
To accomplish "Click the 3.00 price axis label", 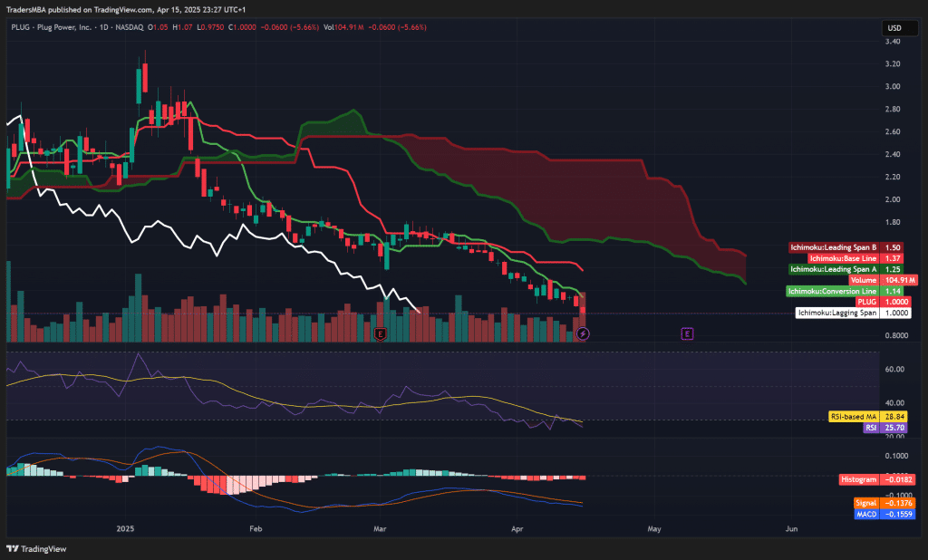I will pyautogui.click(x=893, y=86).
